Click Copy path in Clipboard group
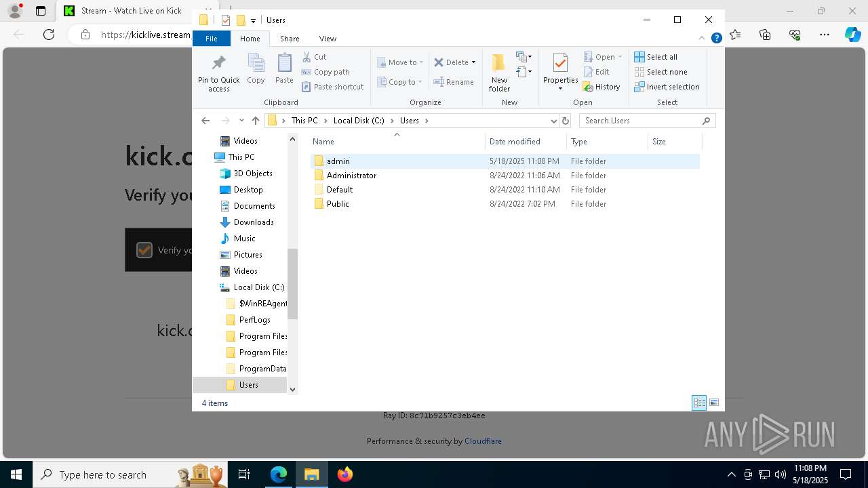The height and width of the screenshot is (488, 868). pyautogui.click(x=325, y=72)
